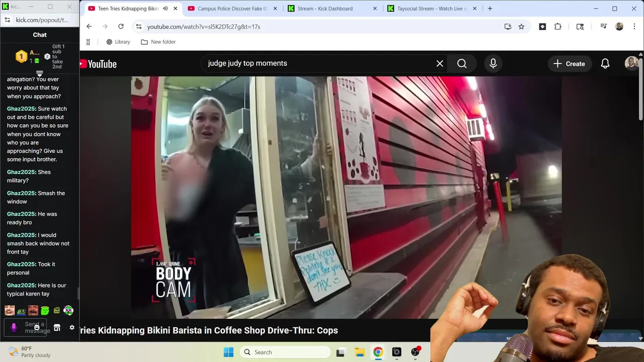Go back in Chrome browser
The width and height of the screenshot is (644, 362).
coord(89,27)
